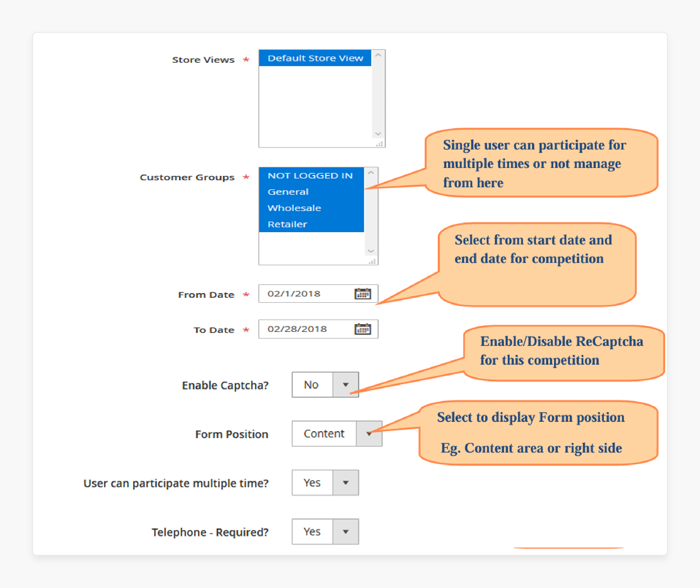Click scroll-down arrow in Customer Groups list
The width and height of the screenshot is (700, 588).
click(371, 251)
